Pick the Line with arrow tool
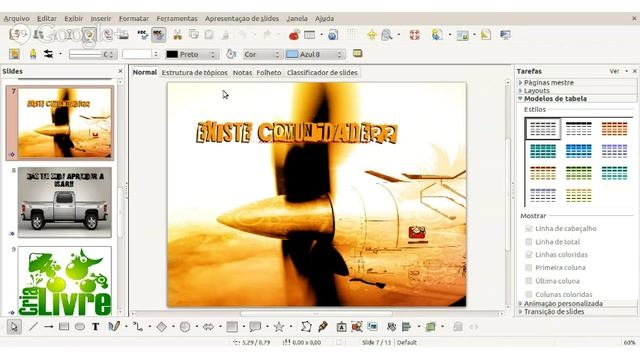The height and width of the screenshot is (360, 640). 49,327
